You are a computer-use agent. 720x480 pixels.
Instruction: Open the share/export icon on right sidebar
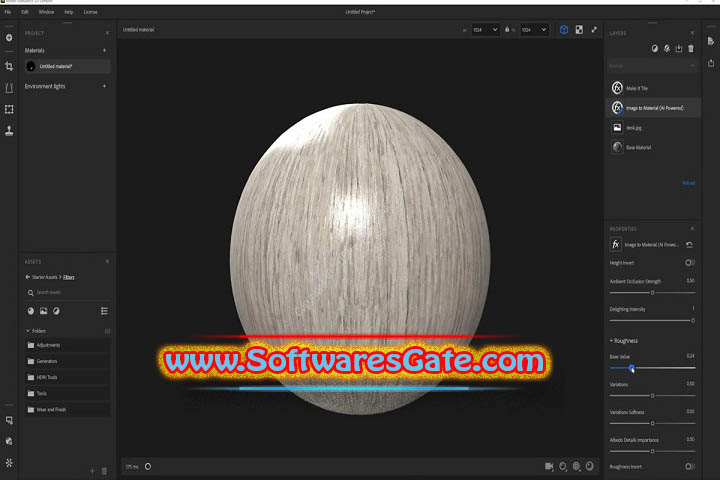pyautogui.click(x=711, y=63)
